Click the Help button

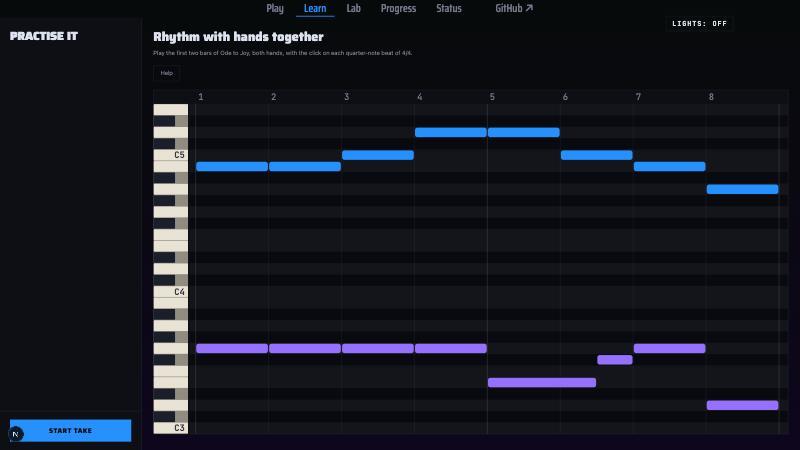(166, 73)
